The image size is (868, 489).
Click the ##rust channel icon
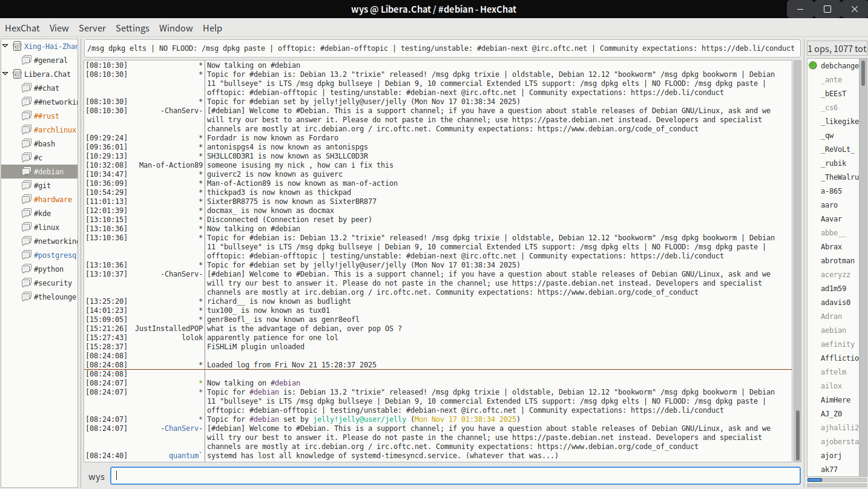click(27, 116)
